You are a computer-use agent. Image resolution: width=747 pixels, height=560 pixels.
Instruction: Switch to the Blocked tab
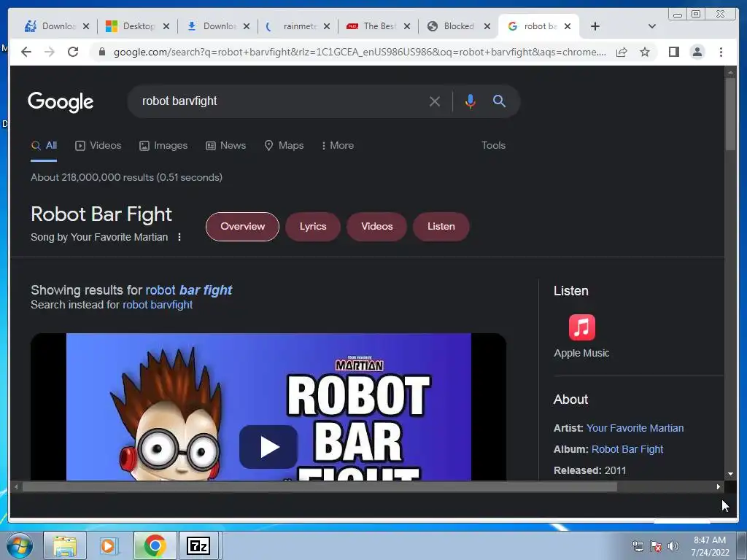click(458, 26)
